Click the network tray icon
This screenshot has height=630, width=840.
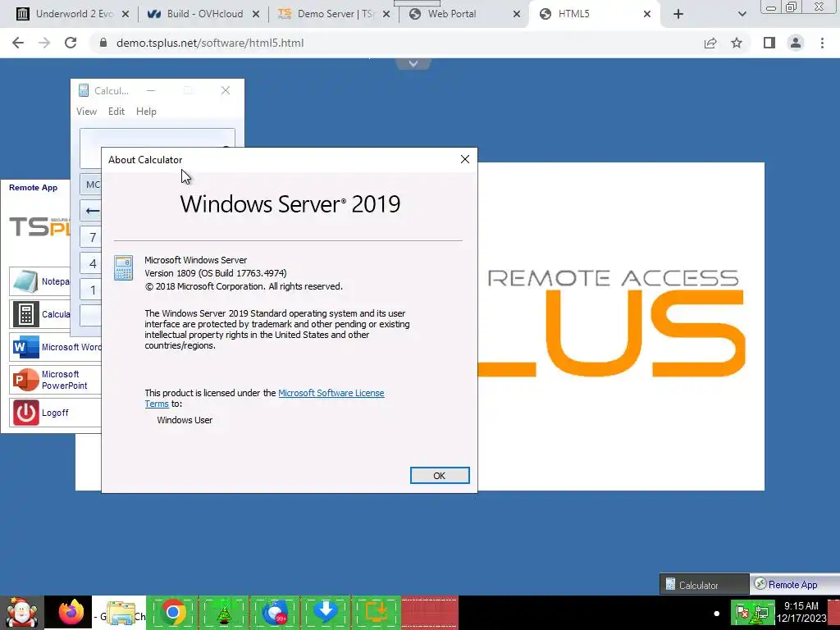(760, 612)
